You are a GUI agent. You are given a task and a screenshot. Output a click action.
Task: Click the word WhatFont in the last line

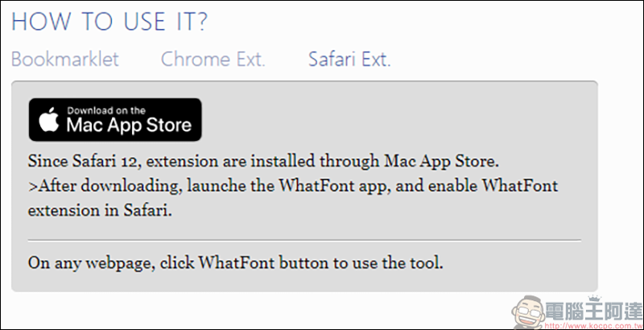[x=236, y=262]
